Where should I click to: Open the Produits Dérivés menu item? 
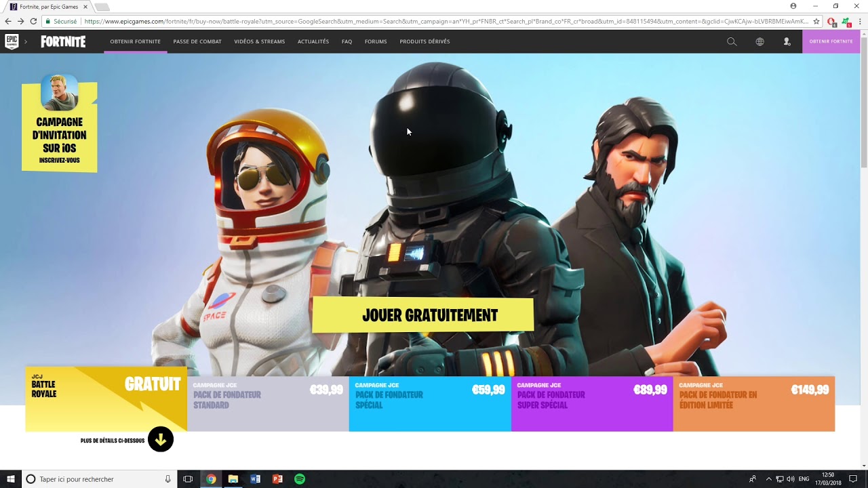click(425, 41)
